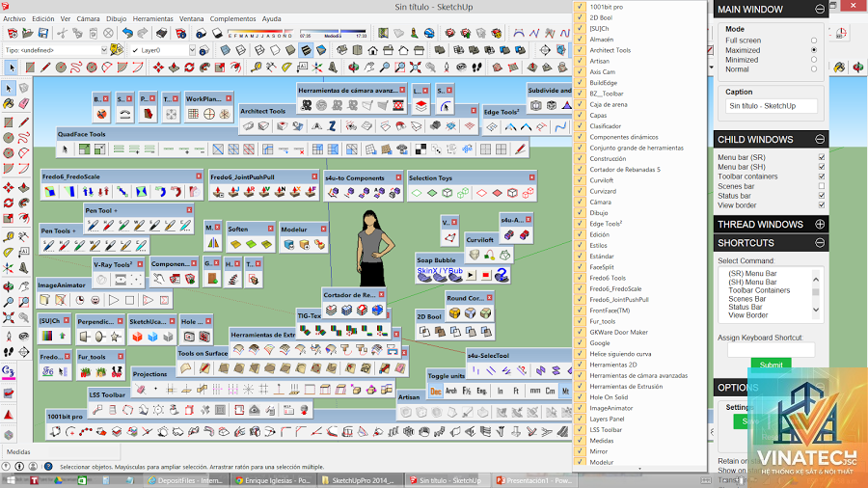This screenshot has height=488, width=868.
Task: Click the first icon in LSS Toolbar
Action: tap(97, 410)
